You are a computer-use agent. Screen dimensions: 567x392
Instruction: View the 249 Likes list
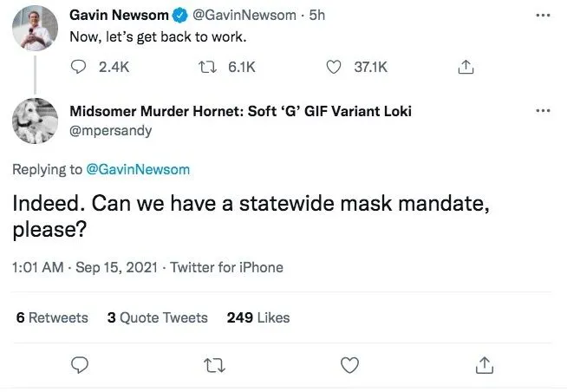tap(257, 317)
